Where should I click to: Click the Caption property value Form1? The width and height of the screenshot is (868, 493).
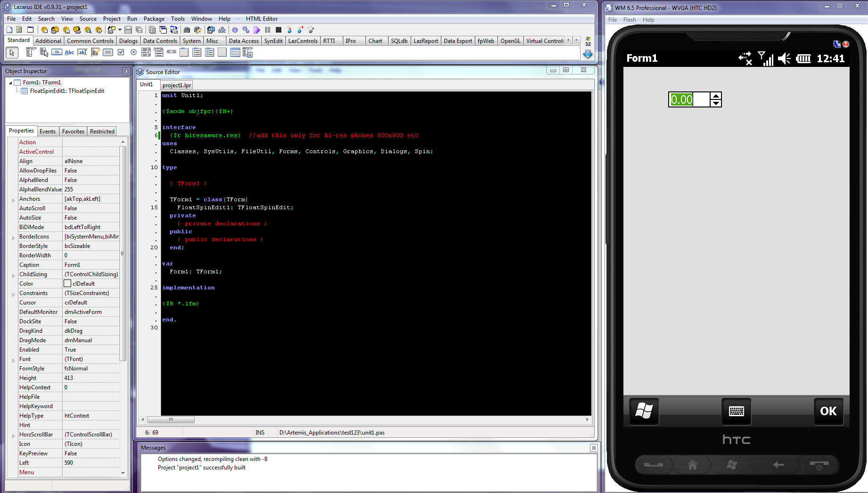[x=91, y=265]
